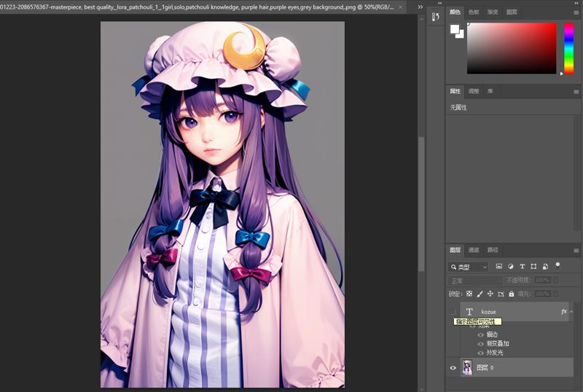The image size is (583, 392).
Task: Lock position move icon
Action: (x=490, y=294)
